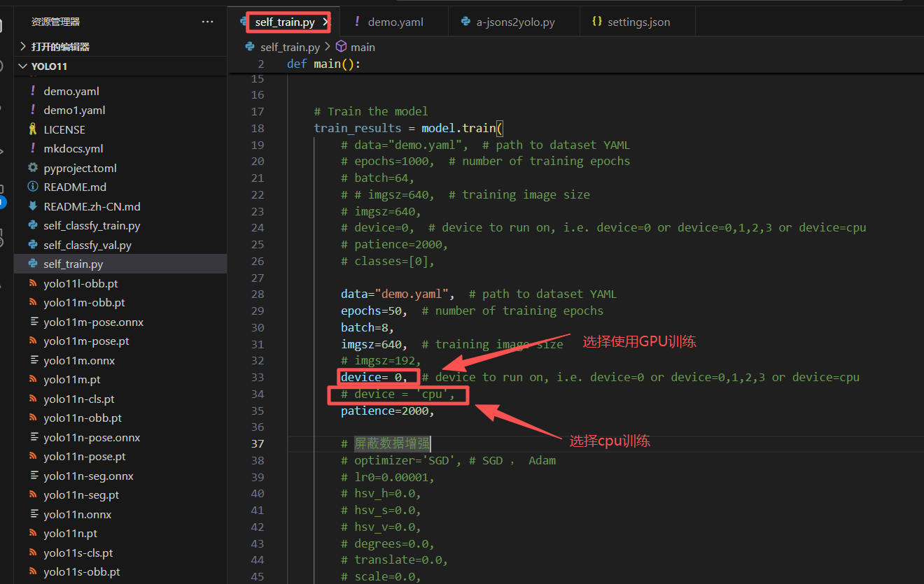Viewport: 924px width, 584px height.
Task: Click the '# degrees=0.0,' comment line
Action: (x=388, y=543)
